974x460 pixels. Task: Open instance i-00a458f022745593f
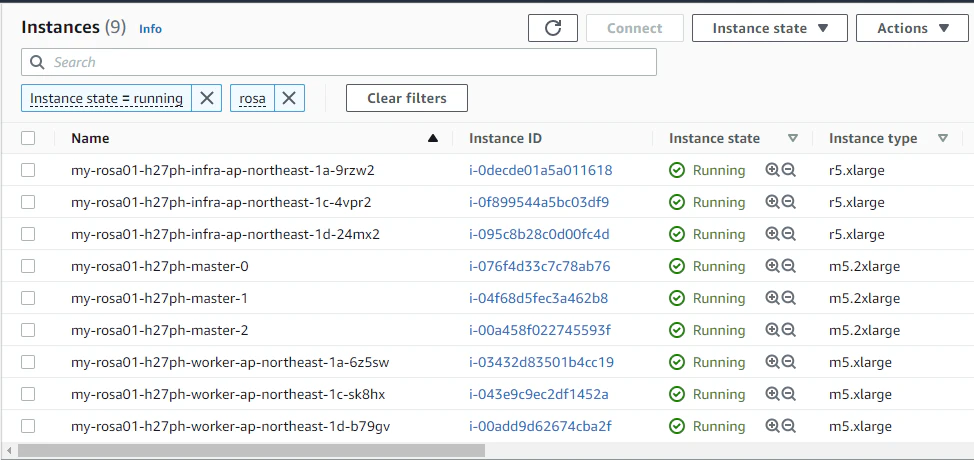540,330
